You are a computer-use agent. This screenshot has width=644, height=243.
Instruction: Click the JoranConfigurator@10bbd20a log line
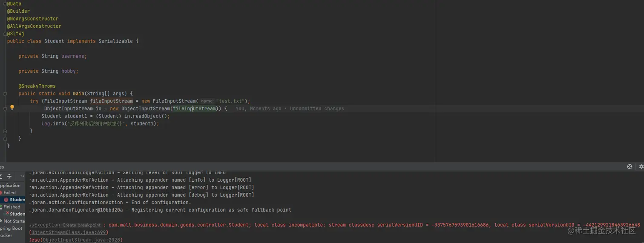[160, 210]
